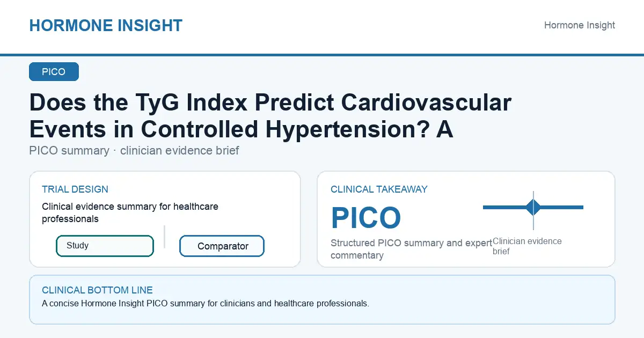Click the concise Hormone Insight summary sentence
The height and width of the screenshot is (338, 644).
click(206, 304)
